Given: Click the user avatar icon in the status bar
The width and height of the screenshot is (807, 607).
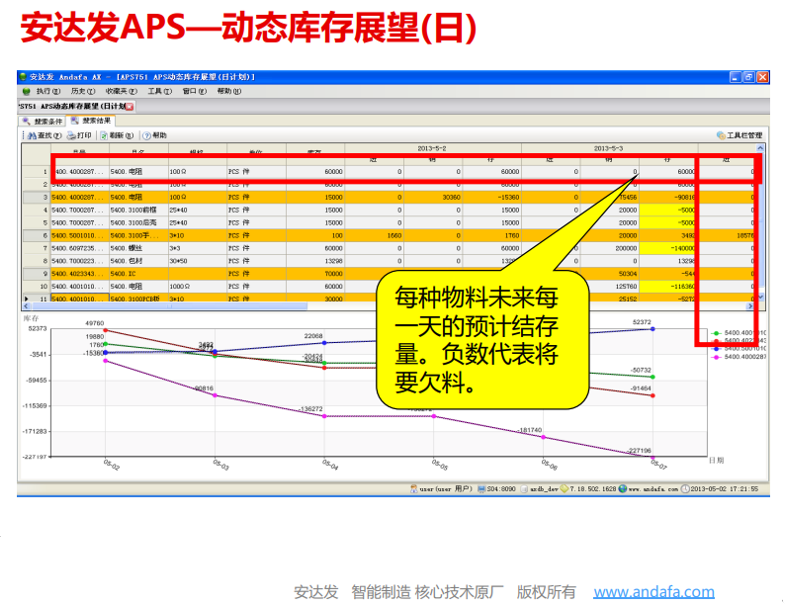Looking at the screenshot, I should coord(413,489).
